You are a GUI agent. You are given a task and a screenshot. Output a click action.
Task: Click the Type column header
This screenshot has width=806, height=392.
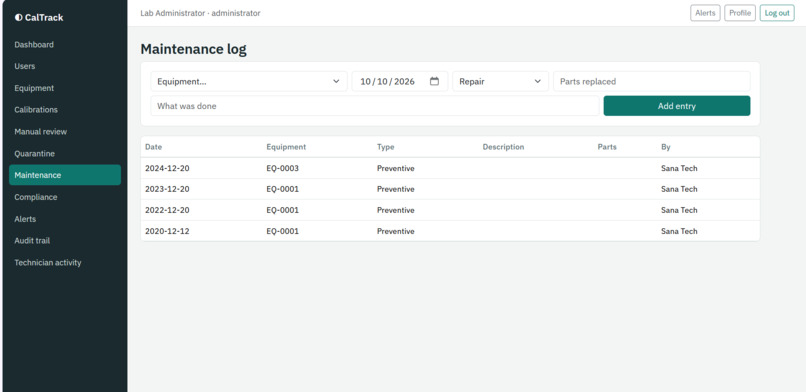click(386, 147)
